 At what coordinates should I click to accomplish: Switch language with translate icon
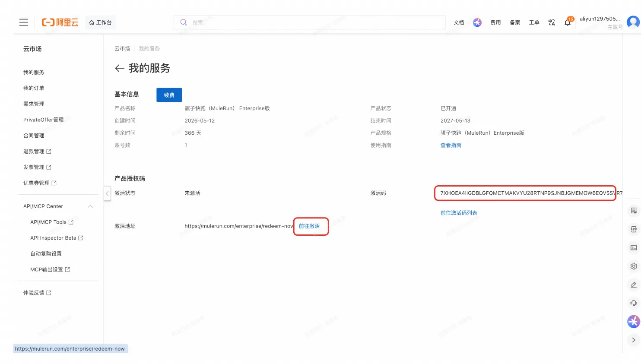[552, 22]
